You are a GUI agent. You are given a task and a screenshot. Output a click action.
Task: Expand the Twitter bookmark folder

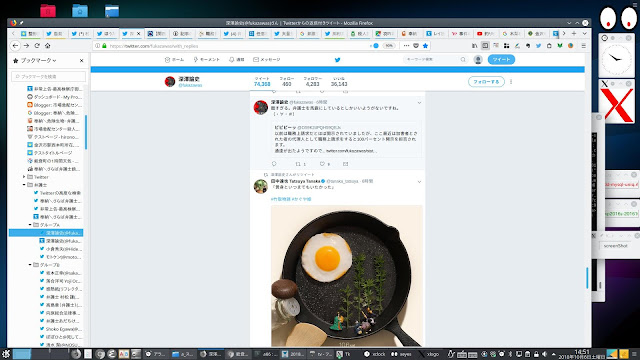(x=24, y=177)
